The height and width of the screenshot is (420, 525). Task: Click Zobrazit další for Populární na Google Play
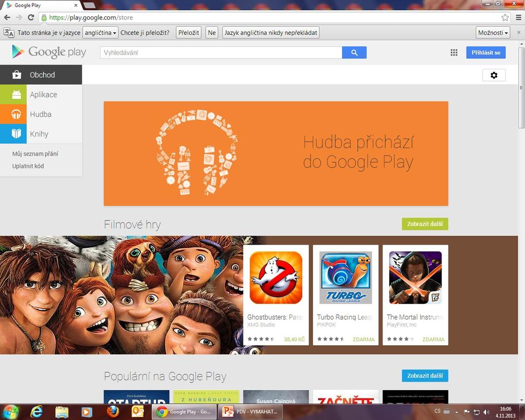[425, 376]
